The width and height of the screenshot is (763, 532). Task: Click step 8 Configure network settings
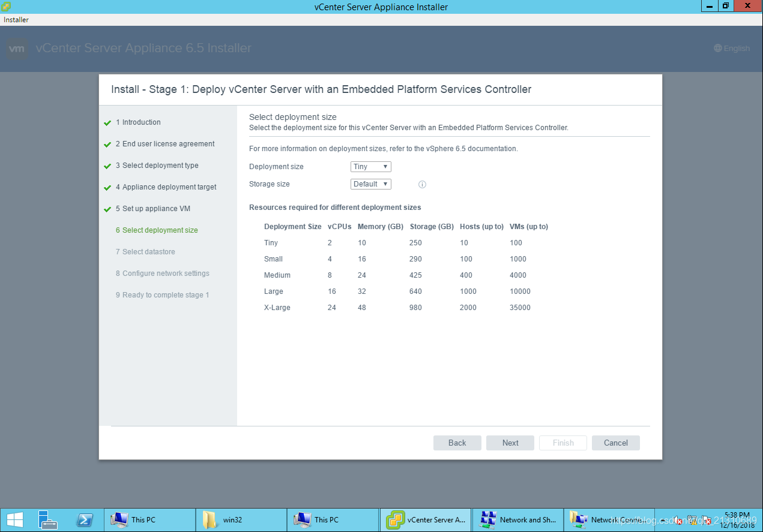click(163, 273)
